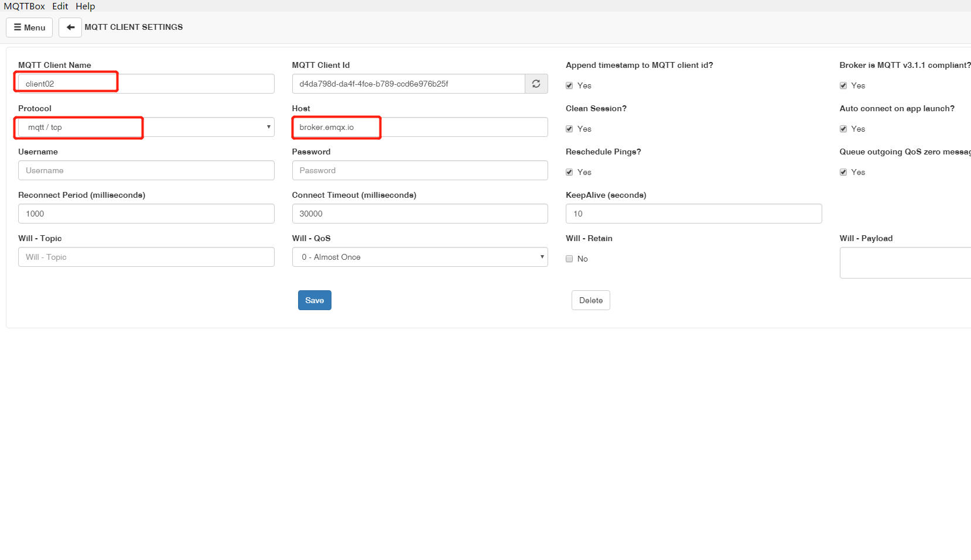Toggle Append timestamp to MQTT client id checkbox

[x=569, y=85]
